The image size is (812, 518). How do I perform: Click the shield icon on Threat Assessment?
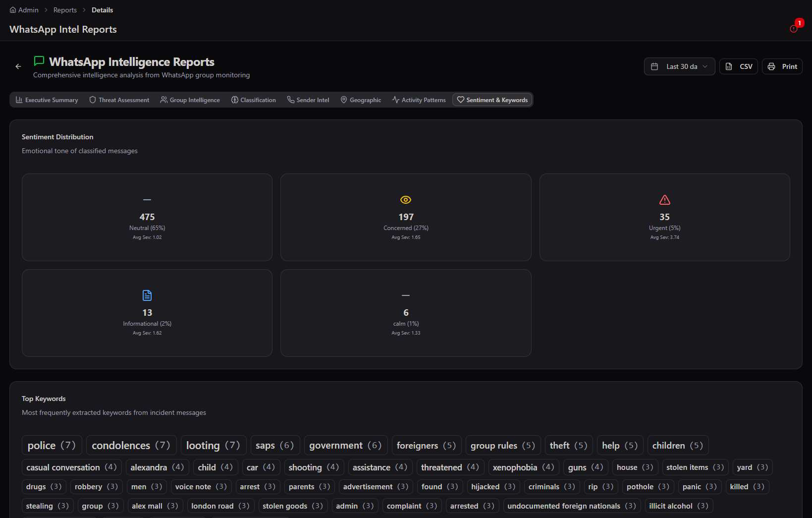click(x=93, y=100)
